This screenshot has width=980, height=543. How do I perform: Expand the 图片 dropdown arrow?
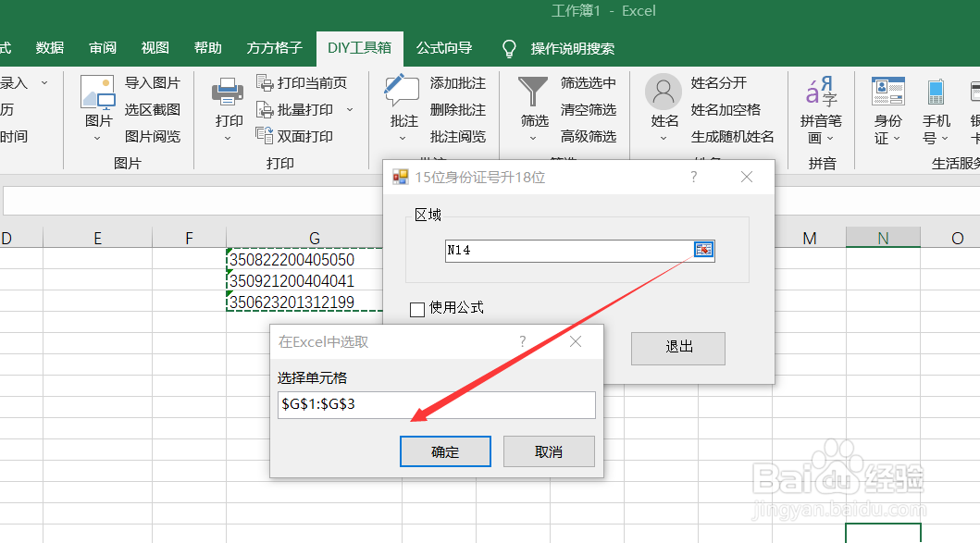click(97, 138)
